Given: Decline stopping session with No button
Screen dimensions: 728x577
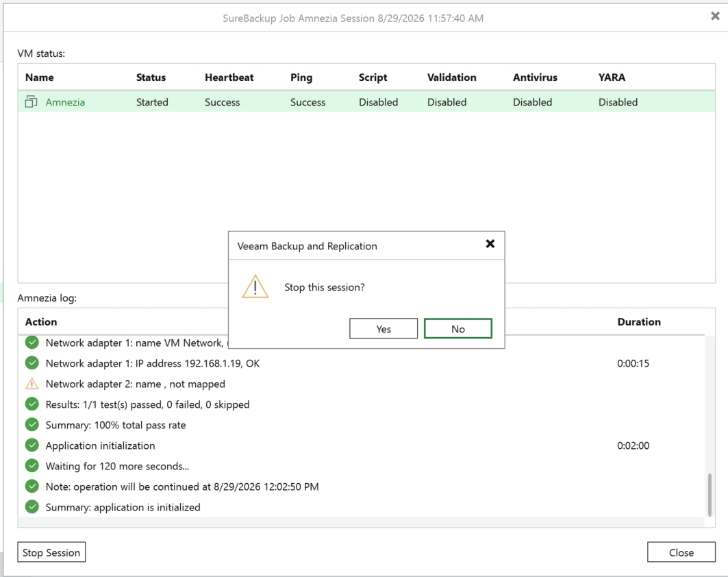Looking at the screenshot, I should 457,328.
